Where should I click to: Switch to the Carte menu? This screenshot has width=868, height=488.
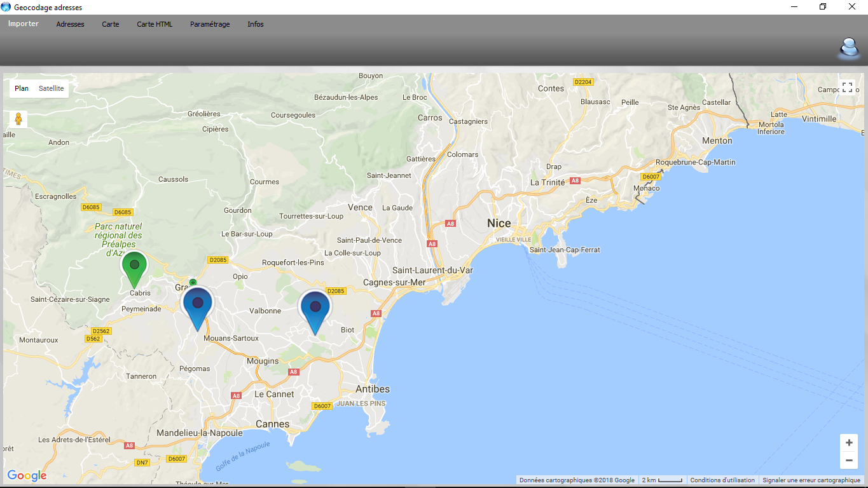(x=111, y=24)
